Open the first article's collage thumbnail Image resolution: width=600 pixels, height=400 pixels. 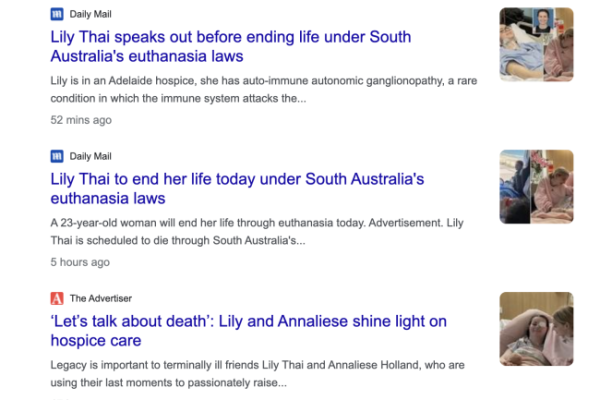[536, 44]
